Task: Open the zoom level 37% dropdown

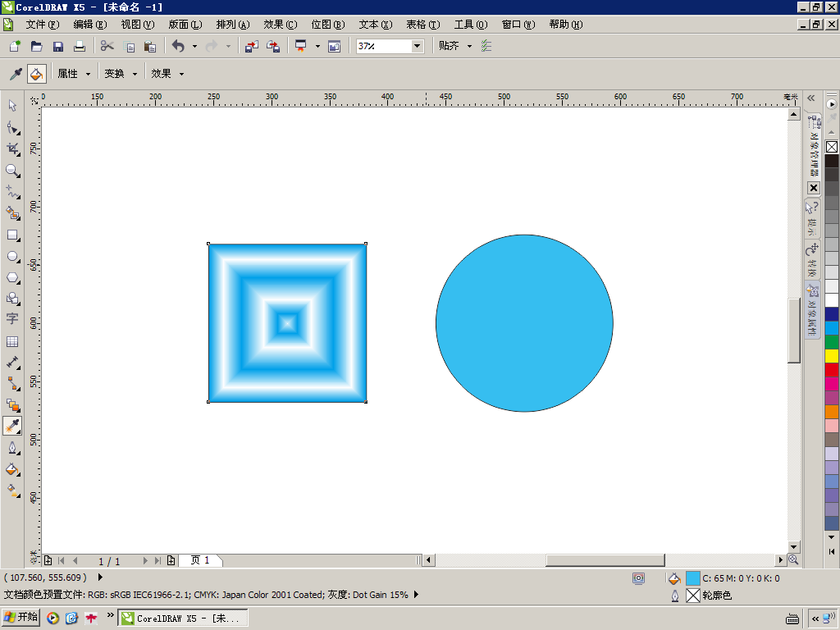Action: (417, 46)
